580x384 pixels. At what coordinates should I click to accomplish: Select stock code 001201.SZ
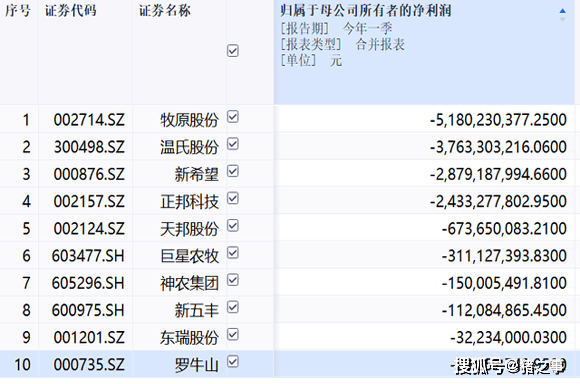pyautogui.click(x=89, y=338)
